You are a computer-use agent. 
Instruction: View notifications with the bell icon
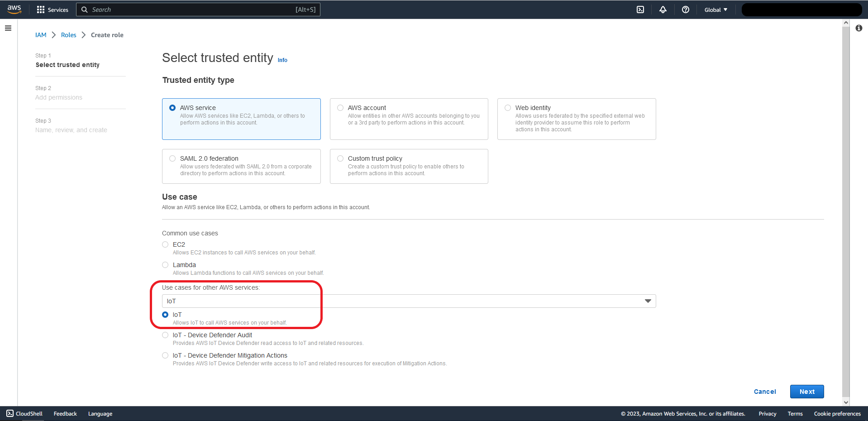click(663, 10)
